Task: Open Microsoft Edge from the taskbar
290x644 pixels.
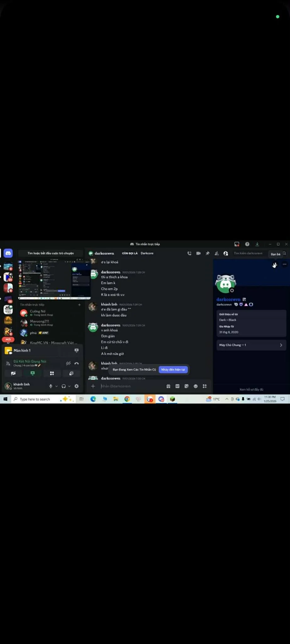Action: [x=93, y=399]
